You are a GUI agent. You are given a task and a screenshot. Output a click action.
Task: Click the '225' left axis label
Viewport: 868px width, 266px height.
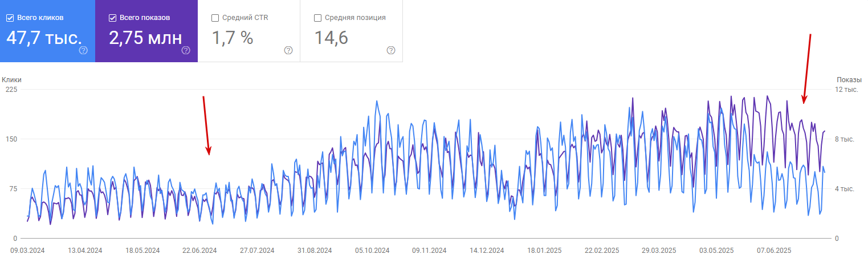coord(11,90)
